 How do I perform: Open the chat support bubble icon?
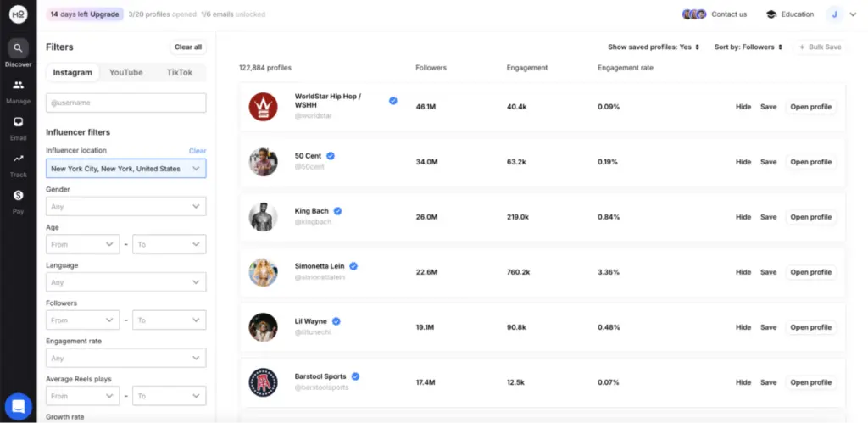point(18,405)
